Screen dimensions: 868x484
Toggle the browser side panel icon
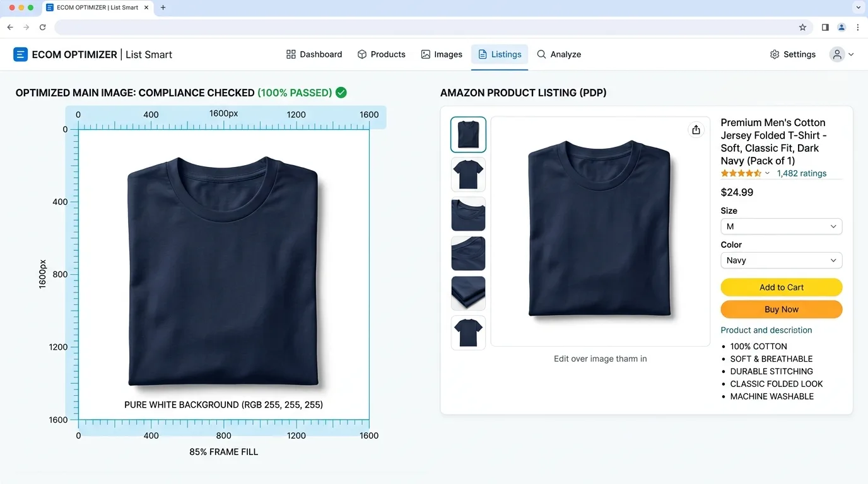coord(825,27)
